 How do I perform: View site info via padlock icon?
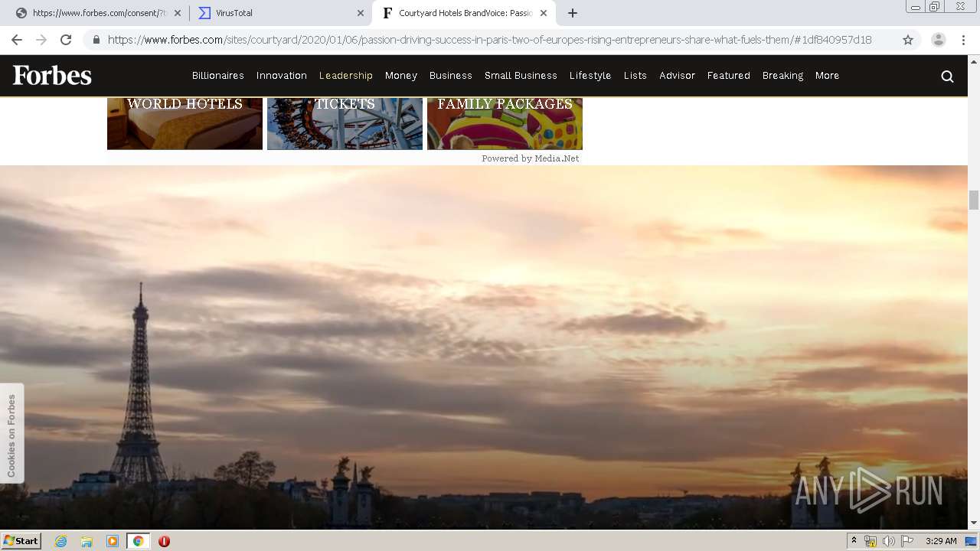[x=96, y=40]
